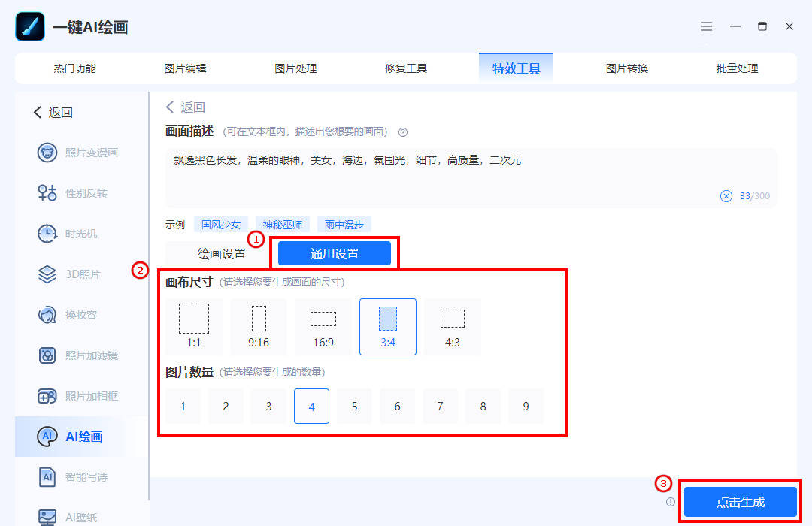812x526 pixels.
Task: Select 换妆容 label in sidebar
Action: point(81,315)
